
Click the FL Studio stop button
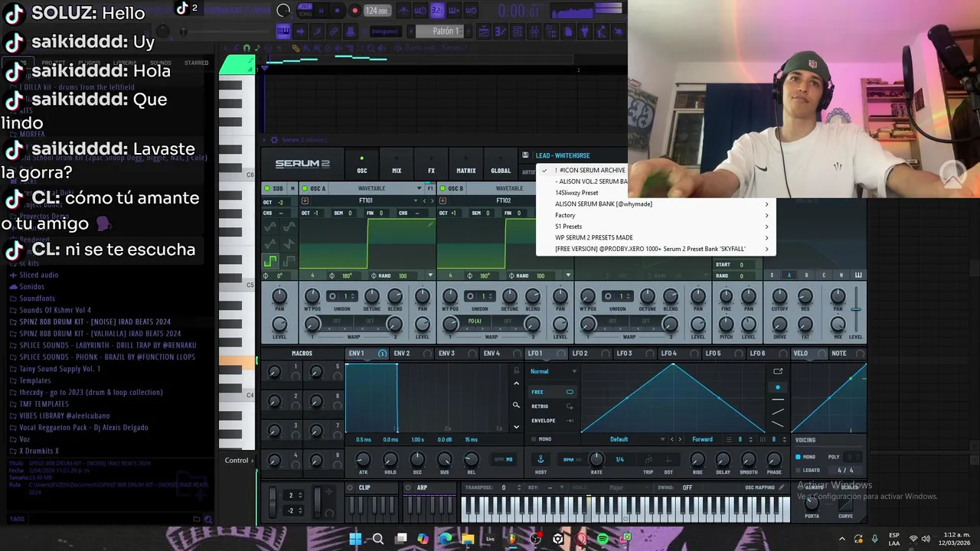click(x=337, y=11)
